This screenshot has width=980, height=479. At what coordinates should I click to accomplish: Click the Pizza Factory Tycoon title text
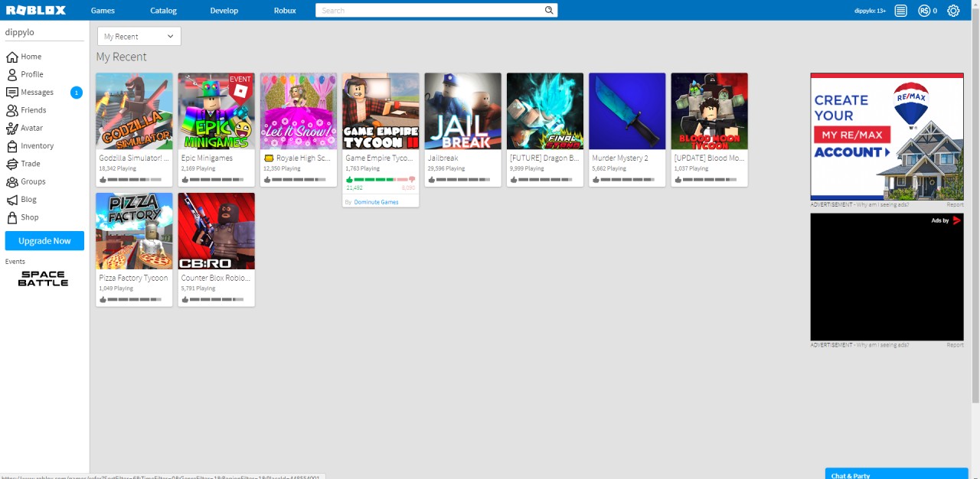[x=133, y=279]
